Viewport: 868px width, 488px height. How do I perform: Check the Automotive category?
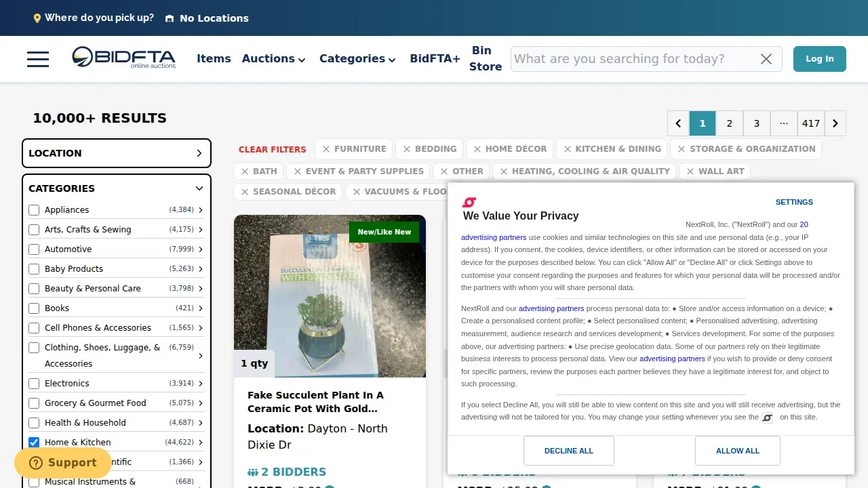click(34, 249)
